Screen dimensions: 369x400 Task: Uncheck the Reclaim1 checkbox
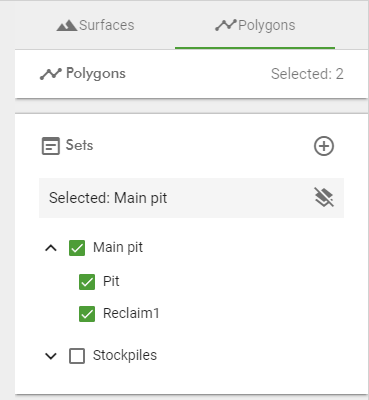click(x=87, y=314)
